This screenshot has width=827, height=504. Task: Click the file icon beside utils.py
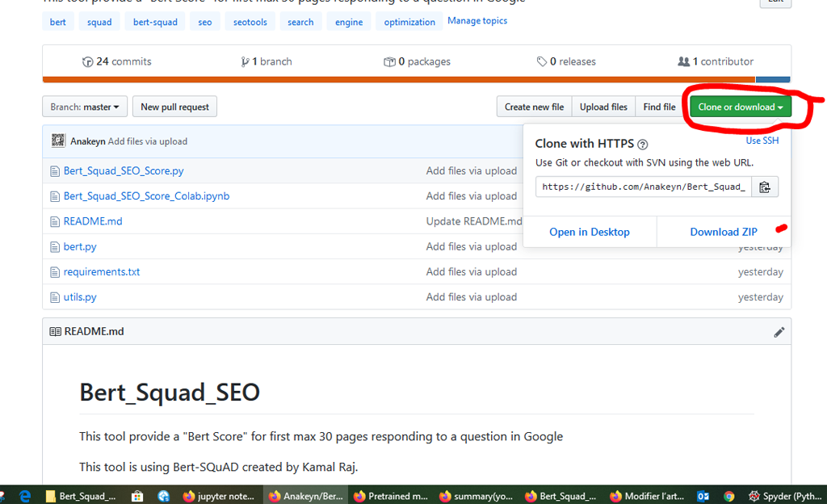pos(55,297)
